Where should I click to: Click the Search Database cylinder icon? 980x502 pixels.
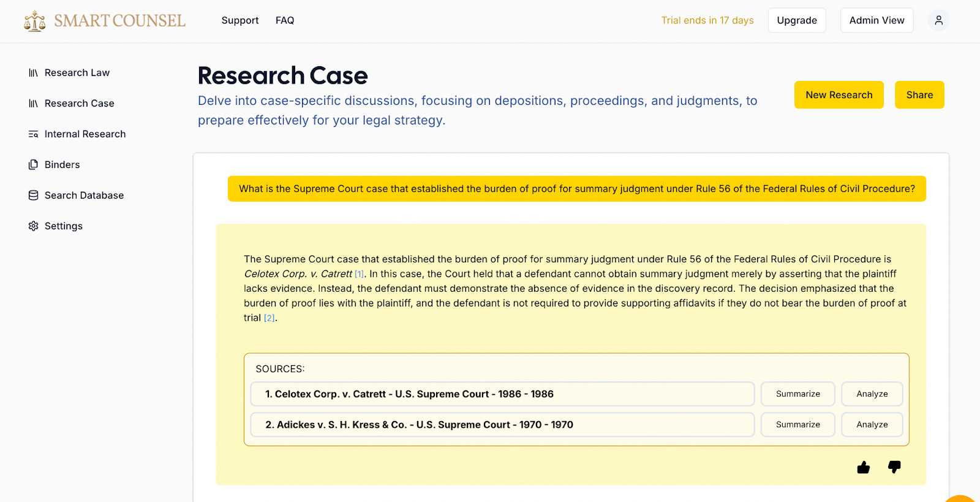tap(33, 196)
